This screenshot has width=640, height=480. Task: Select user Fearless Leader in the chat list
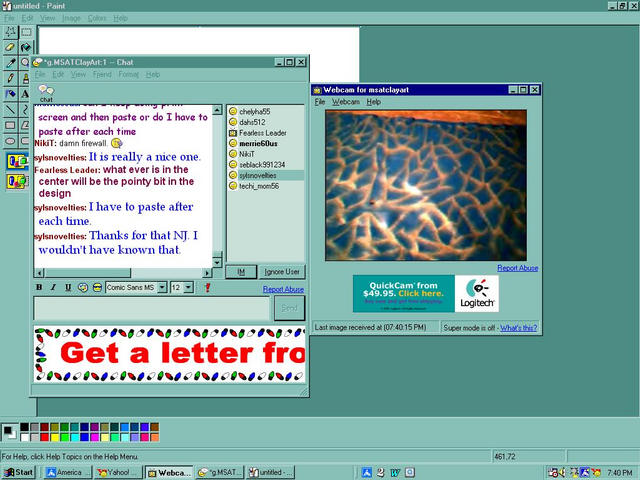coord(262,133)
